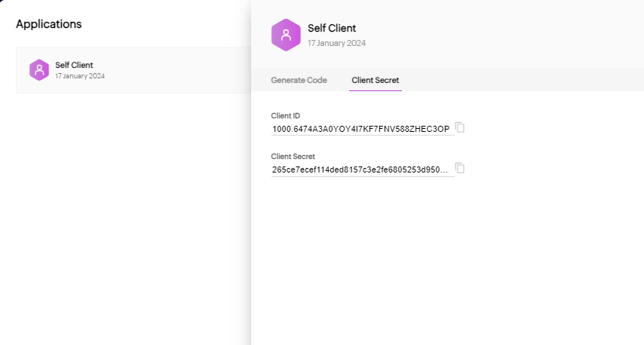644x345 pixels.
Task: Click the large Self Client icon in the panel header
Action: (286, 35)
